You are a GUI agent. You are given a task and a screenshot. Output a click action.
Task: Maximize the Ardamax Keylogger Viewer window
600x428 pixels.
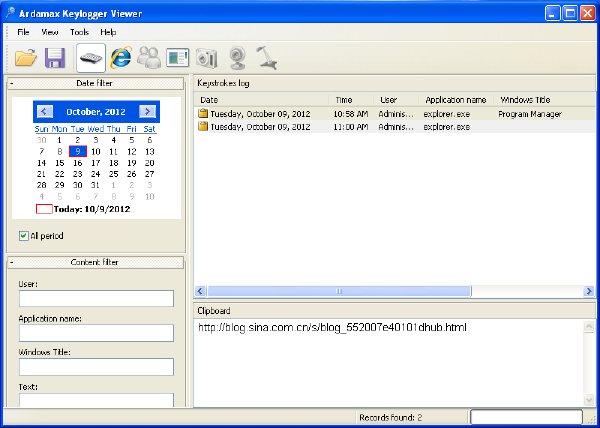pos(570,14)
